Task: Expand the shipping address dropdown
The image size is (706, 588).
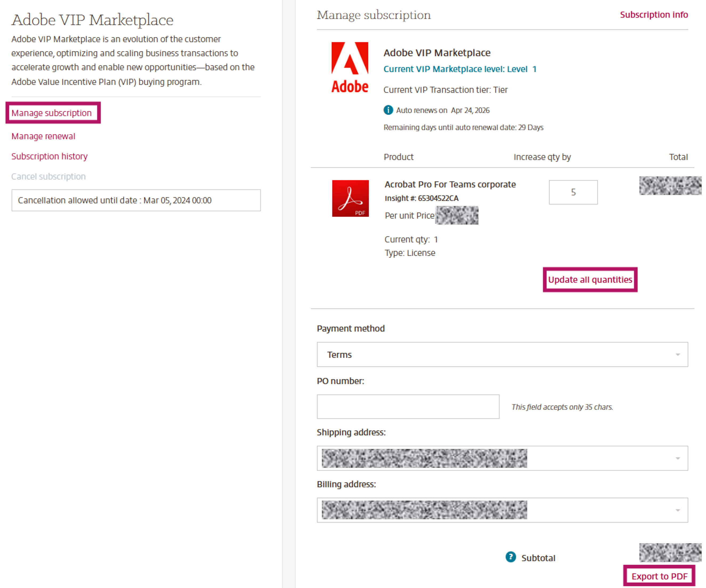Action: 677,459
